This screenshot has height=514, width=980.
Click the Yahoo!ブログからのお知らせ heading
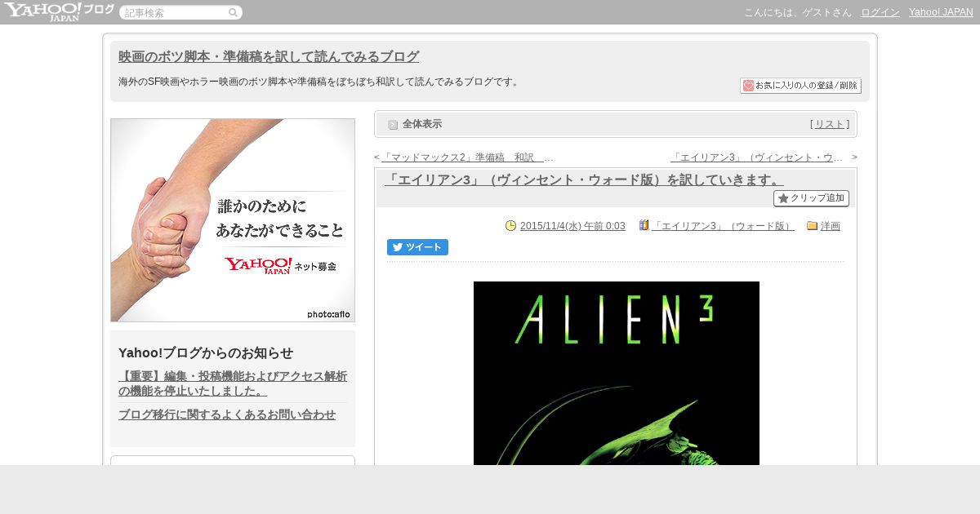coord(206,352)
